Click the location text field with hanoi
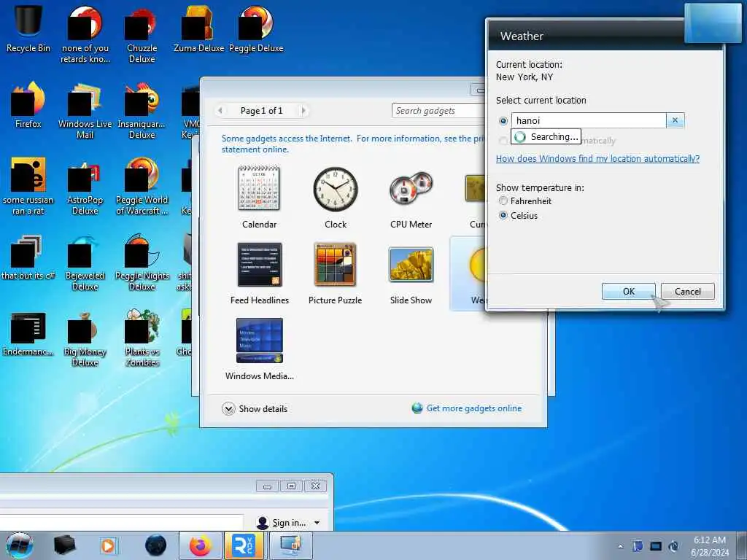Screen dimensions: 747x560 (x=589, y=120)
